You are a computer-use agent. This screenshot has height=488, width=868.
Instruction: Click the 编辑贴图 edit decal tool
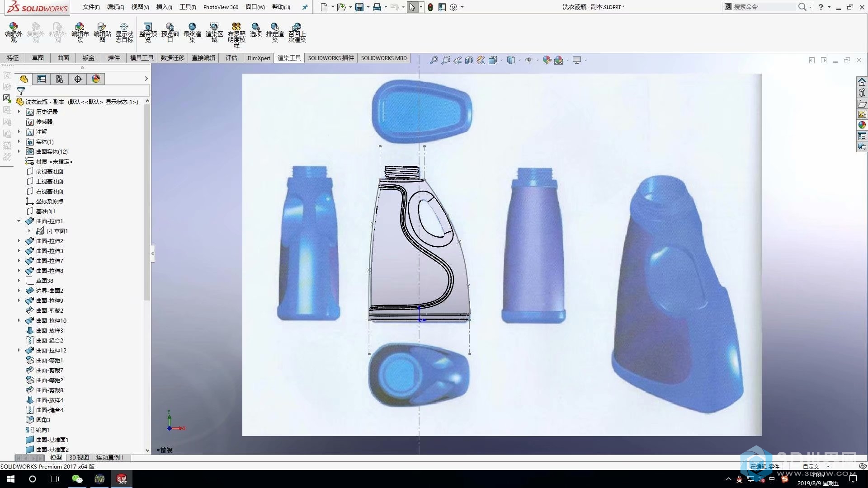click(102, 33)
